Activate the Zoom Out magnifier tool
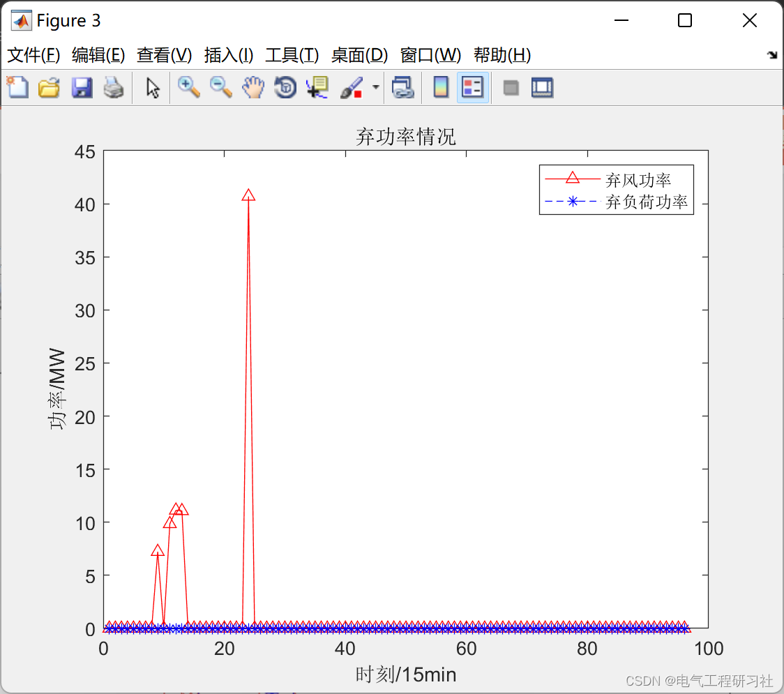 coord(221,87)
